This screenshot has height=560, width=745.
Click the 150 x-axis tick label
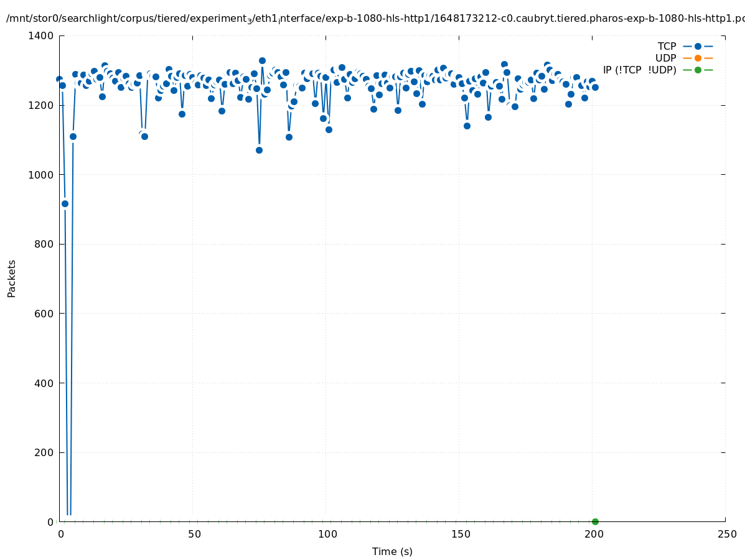(460, 534)
